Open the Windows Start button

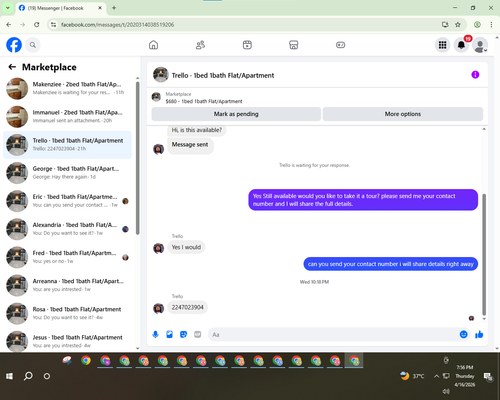(9, 376)
